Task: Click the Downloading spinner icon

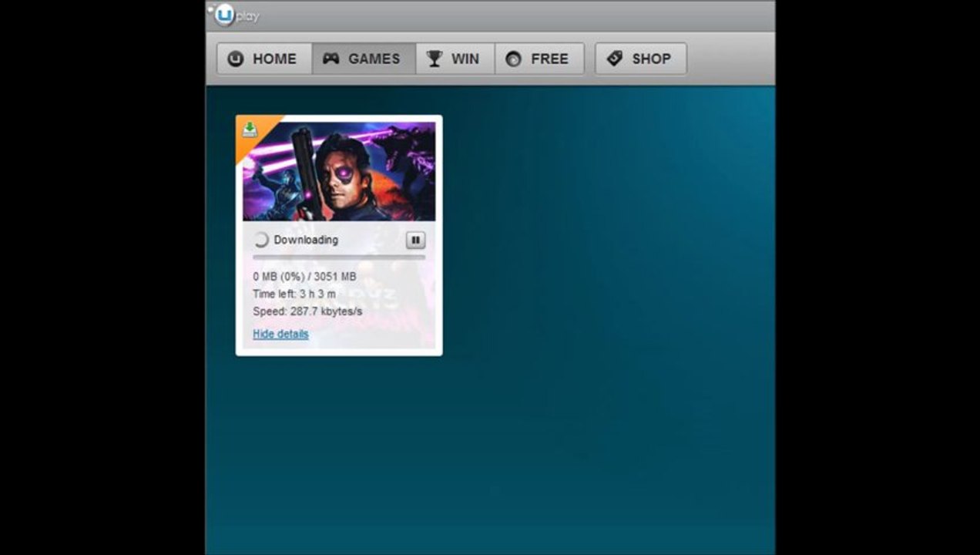Action: 261,240
